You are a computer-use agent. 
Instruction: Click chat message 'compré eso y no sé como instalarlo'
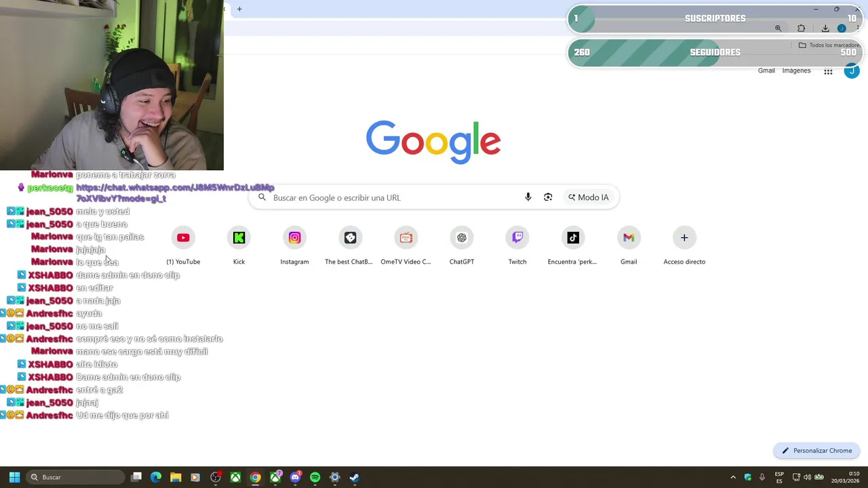(149, 339)
